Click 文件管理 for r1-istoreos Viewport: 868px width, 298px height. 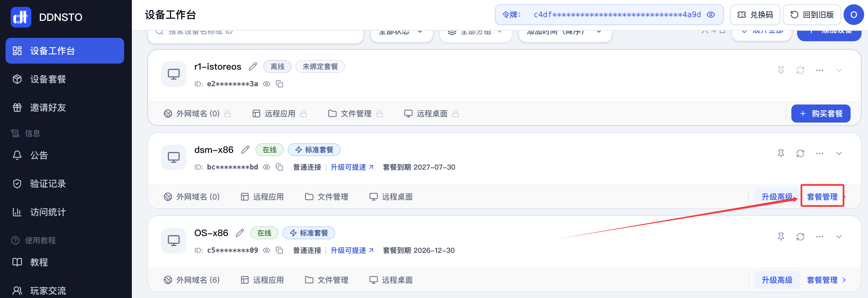point(355,114)
